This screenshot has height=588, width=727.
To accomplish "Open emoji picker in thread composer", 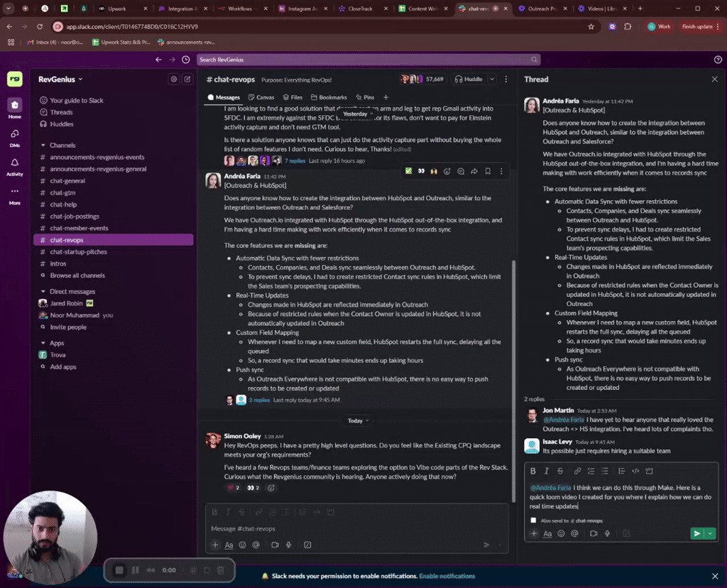I will [x=561, y=533].
